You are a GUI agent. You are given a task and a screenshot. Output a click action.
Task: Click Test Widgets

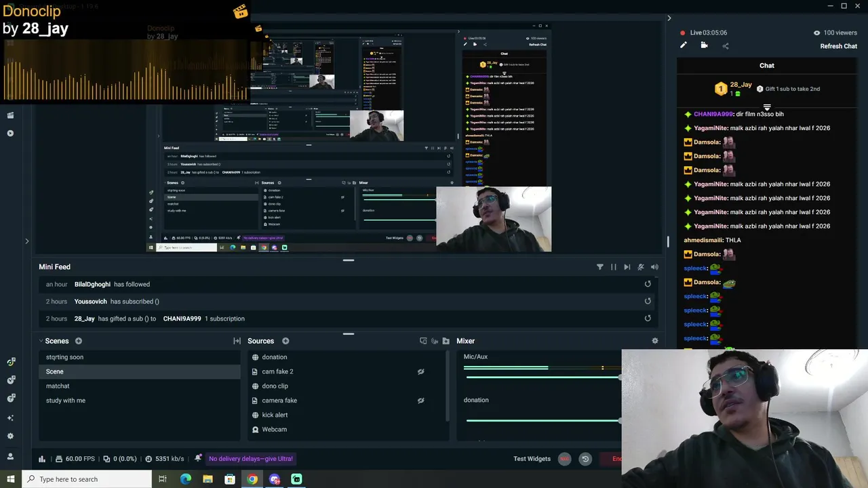[532, 459]
